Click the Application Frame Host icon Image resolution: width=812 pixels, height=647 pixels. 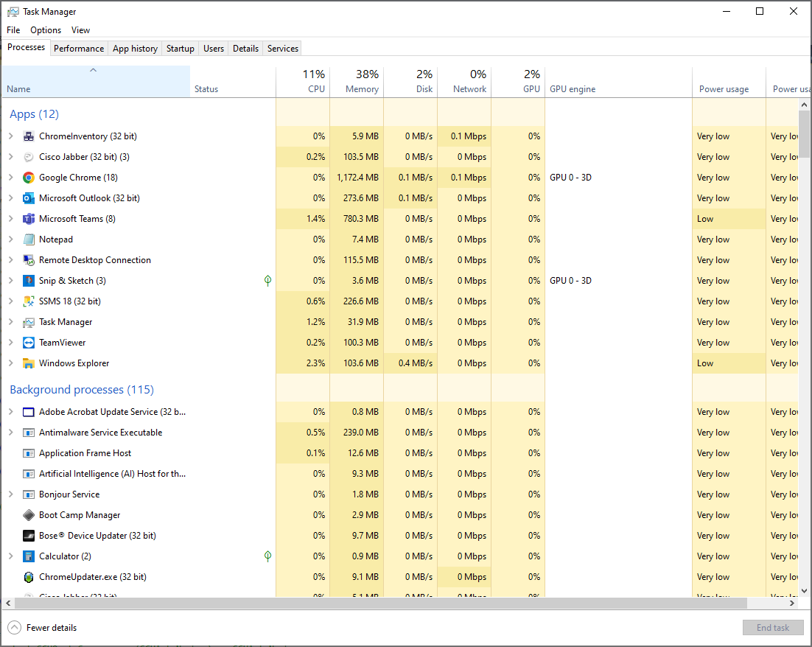pos(29,453)
